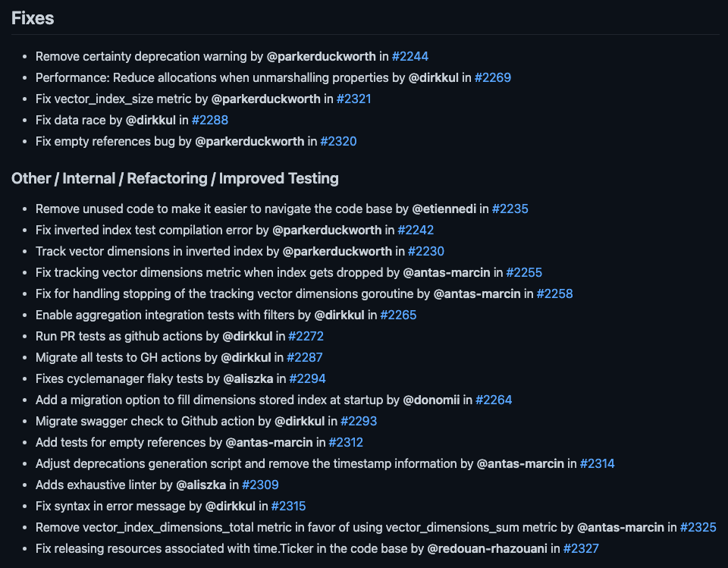Click @parkerduckworth on certainty deprecation line
Viewport: 728px width, 568px height.
[x=322, y=56]
